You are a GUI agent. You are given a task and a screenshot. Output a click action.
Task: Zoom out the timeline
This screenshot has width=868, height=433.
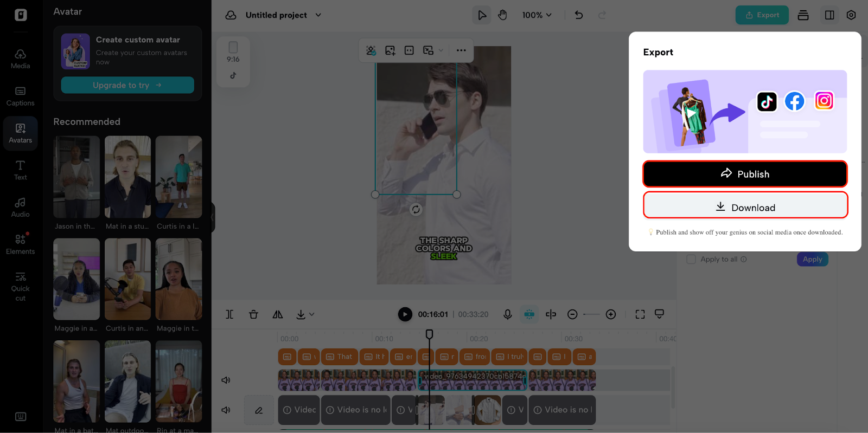click(x=572, y=314)
